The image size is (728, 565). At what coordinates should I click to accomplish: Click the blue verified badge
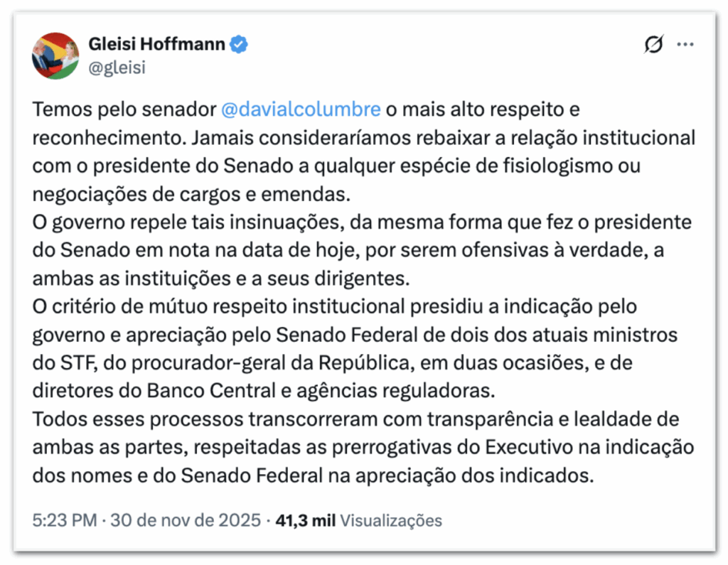239,45
